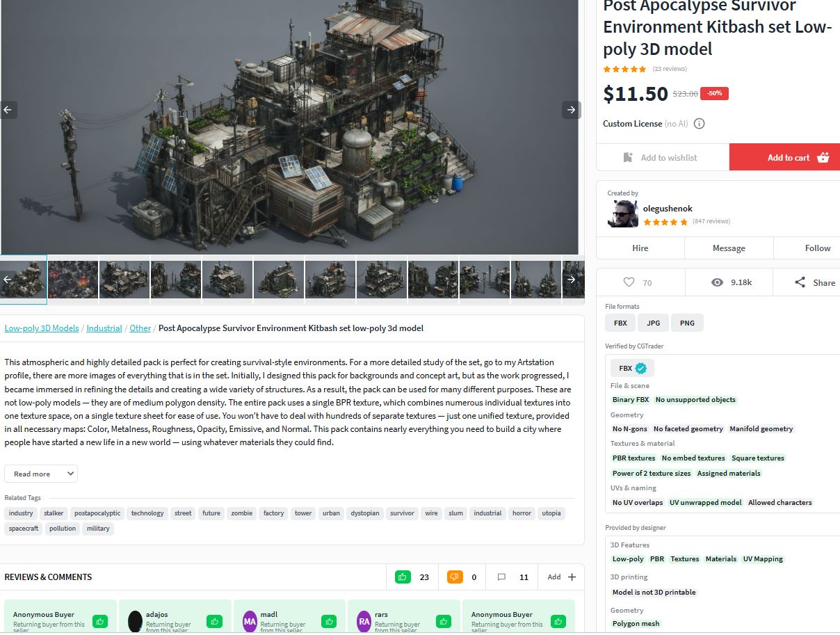Click the survivor tag
Screen dimensions: 840x635
(402, 513)
